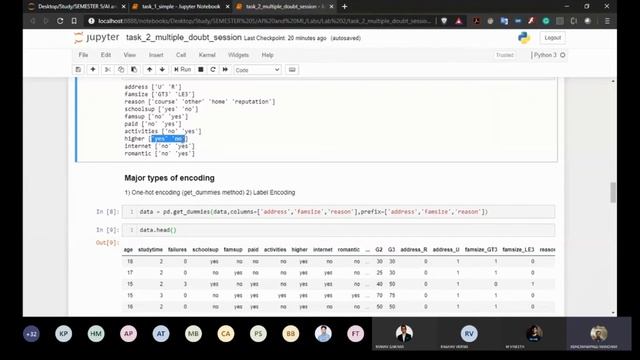640x360 pixels.
Task: Click the 'romantic' column header
Action: (349, 249)
